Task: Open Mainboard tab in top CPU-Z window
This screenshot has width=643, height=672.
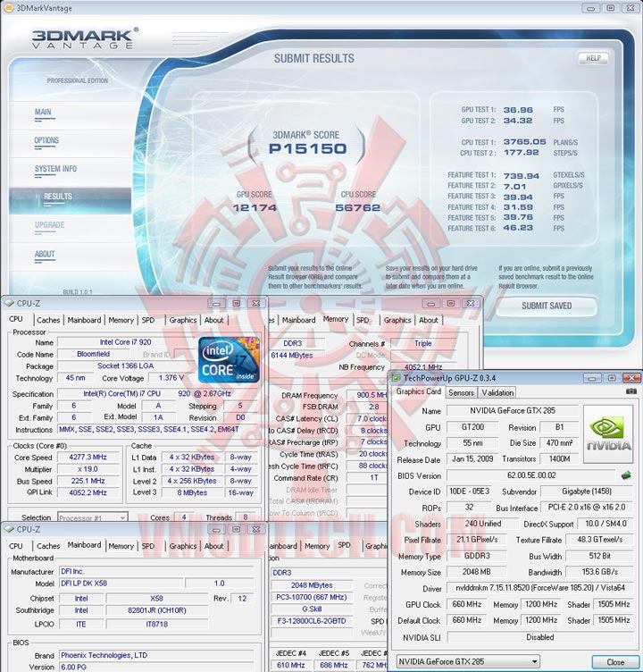Action: point(84,320)
